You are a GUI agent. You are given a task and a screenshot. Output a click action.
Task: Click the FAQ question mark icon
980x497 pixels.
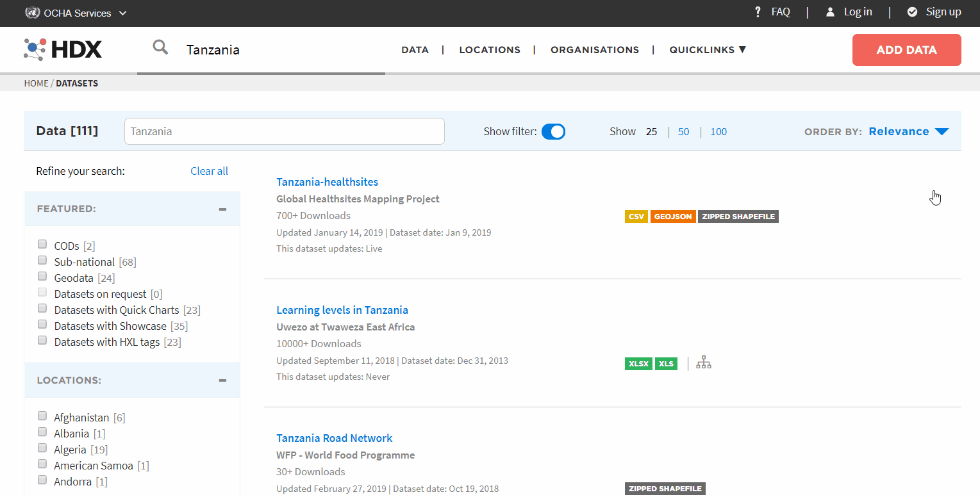coord(758,12)
